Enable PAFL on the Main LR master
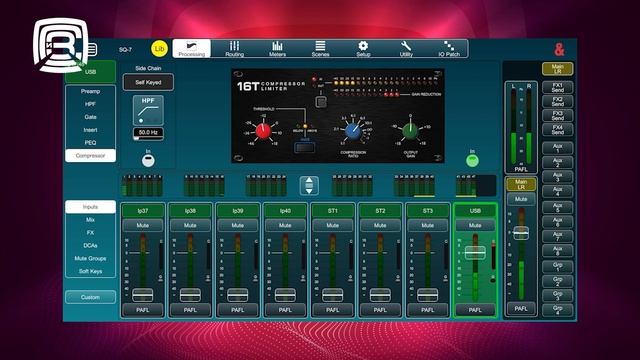The height and width of the screenshot is (360, 640). (x=521, y=309)
